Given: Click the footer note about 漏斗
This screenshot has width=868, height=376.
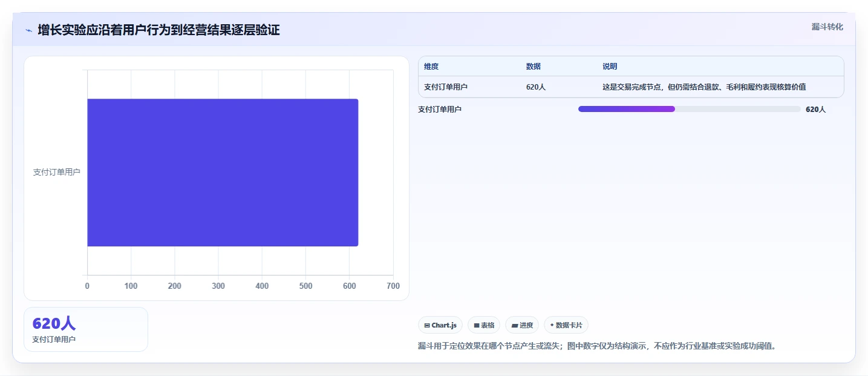Looking at the screenshot, I should [597, 346].
